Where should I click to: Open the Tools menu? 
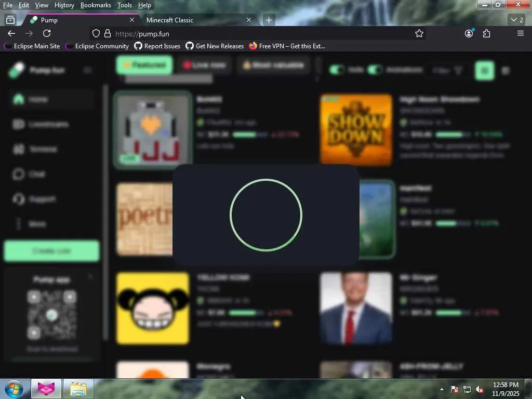pyautogui.click(x=125, y=5)
